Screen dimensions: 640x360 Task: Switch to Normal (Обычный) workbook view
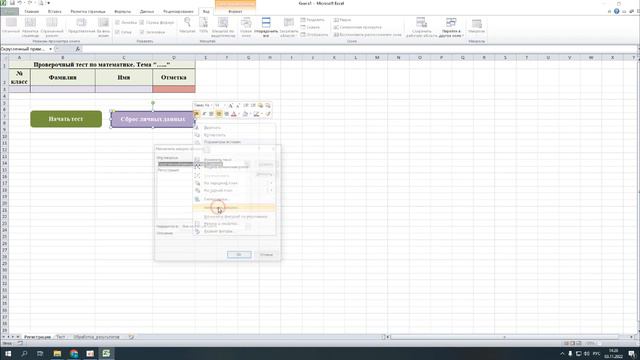point(11,26)
